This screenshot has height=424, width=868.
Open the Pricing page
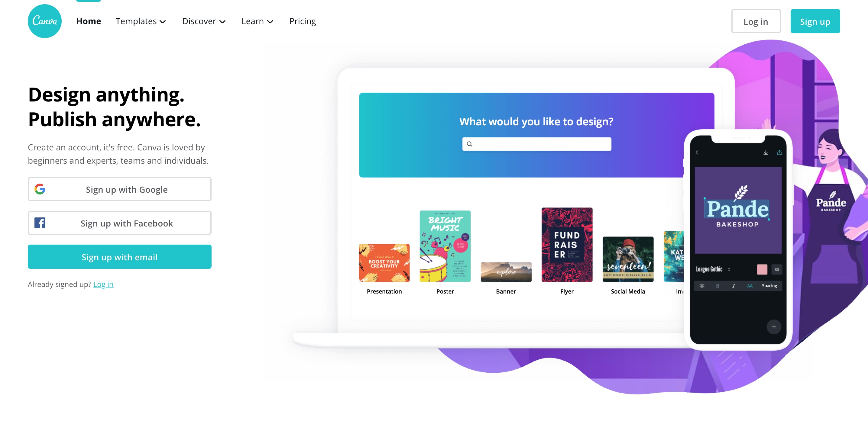[x=302, y=21]
